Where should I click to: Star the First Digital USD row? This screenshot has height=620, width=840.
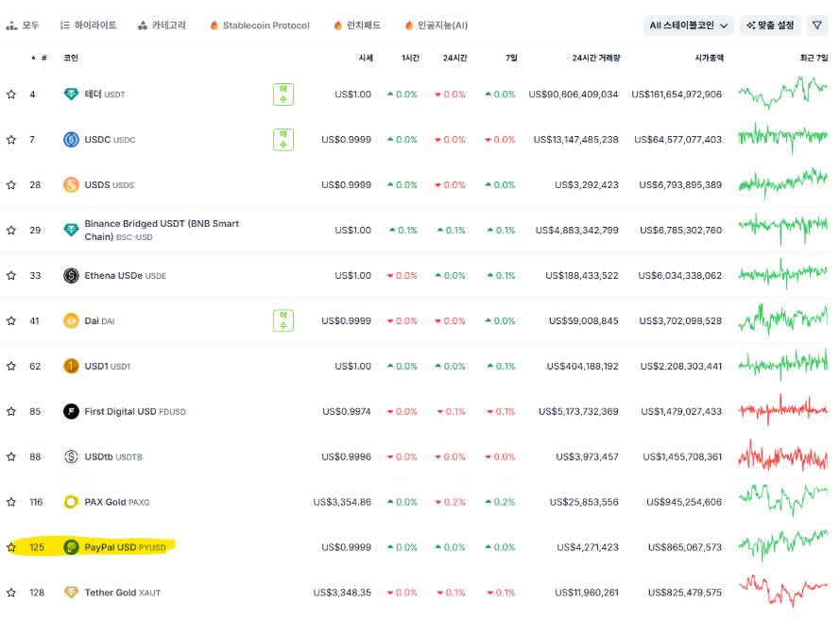10,411
